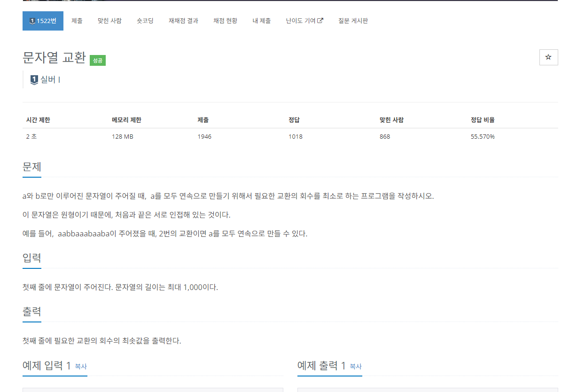Switch to the 제출 tab
Viewport: 577px width, 392px height.
[x=77, y=21]
